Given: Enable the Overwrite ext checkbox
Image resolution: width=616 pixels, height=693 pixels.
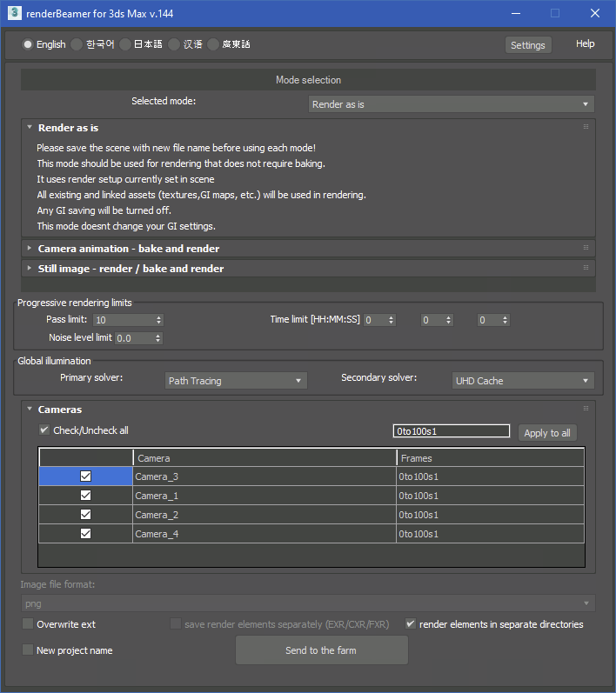Looking at the screenshot, I should coord(28,624).
